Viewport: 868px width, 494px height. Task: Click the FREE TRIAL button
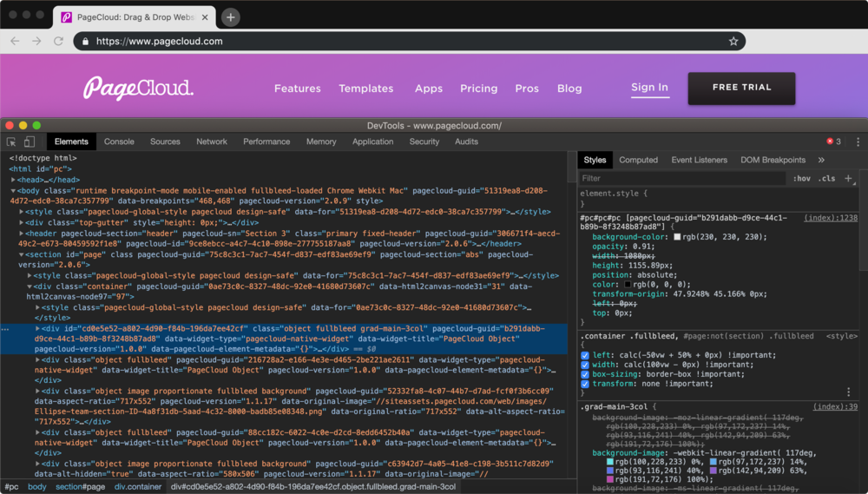(x=741, y=88)
